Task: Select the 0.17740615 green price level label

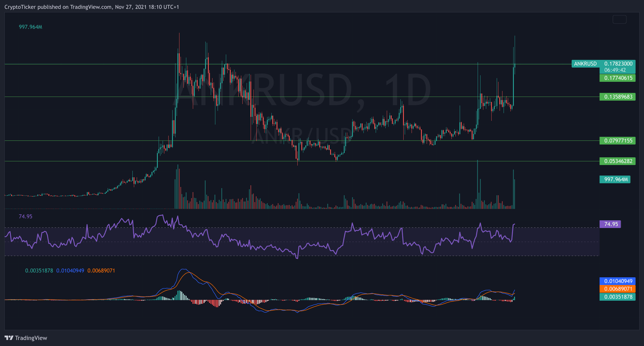Action: pyautogui.click(x=618, y=78)
